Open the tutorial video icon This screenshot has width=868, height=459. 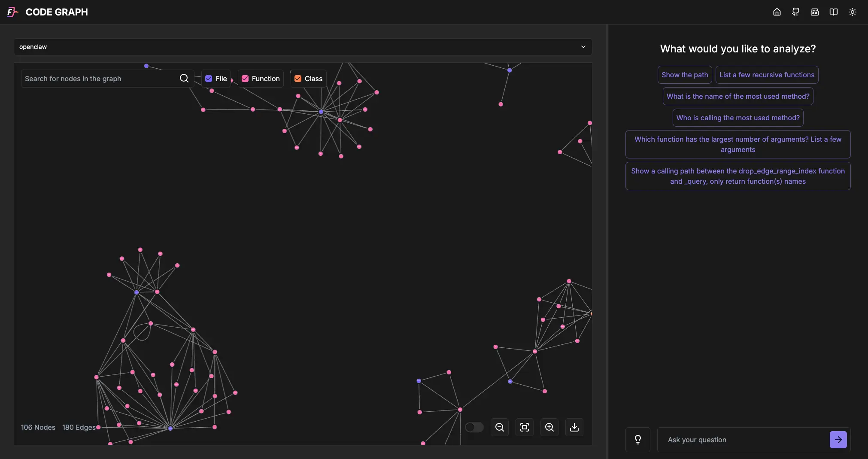[815, 12]
